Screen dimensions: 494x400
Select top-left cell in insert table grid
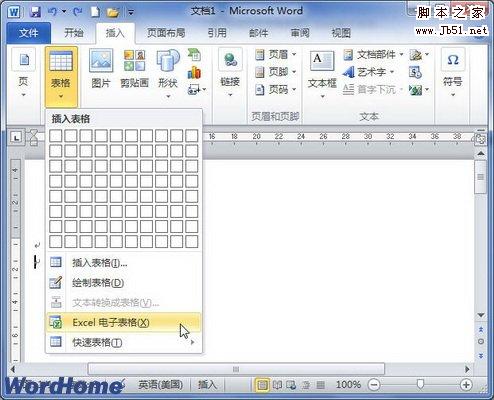[56, 136]
